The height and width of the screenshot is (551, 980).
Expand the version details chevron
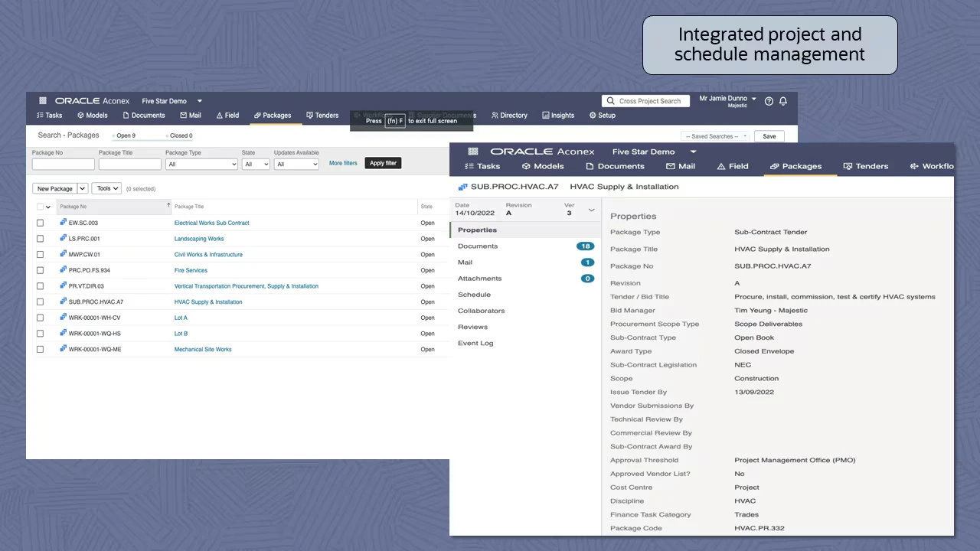tap(591, 210)
